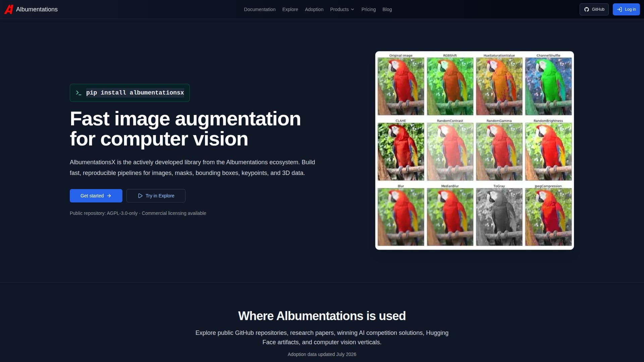Click the 'Explore public GitHub repositories' paragraph
The image size is (644, 362).
(x=322, y=338)
